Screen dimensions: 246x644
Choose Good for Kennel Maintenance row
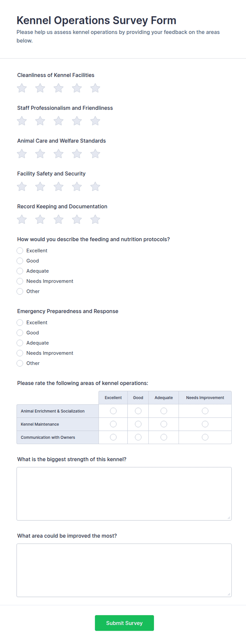pyautogui.click(x=138, y=424)
